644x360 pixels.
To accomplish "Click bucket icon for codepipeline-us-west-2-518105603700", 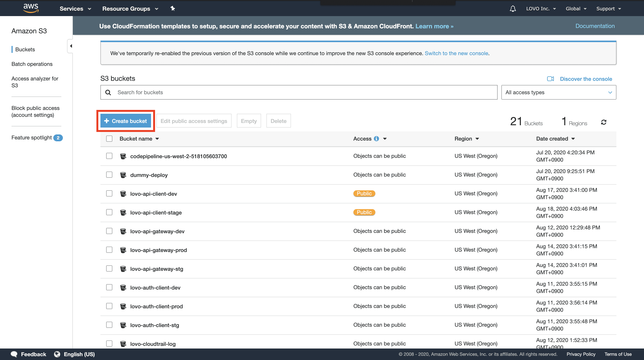I will 123,156.
